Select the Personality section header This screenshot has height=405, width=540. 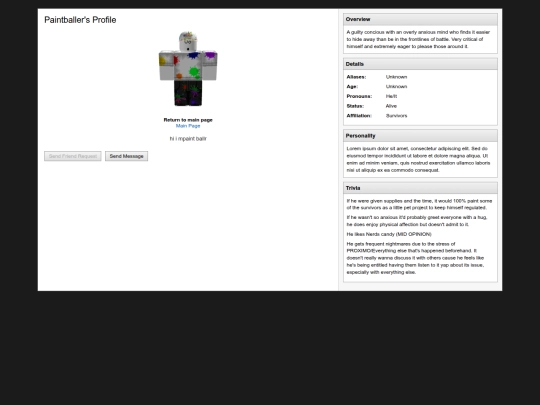(420, 136)
